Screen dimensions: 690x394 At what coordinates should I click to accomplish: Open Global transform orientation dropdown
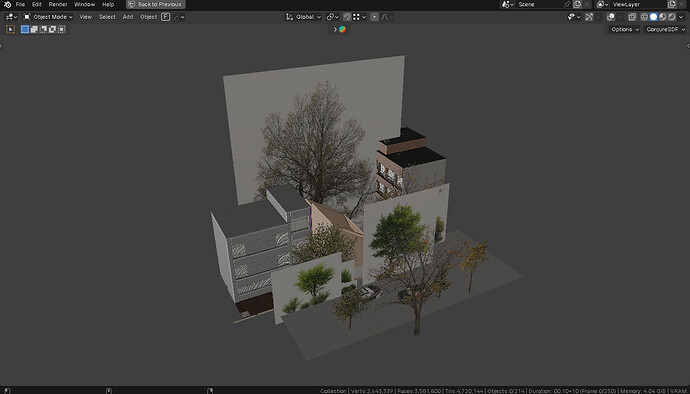(304, 17)
